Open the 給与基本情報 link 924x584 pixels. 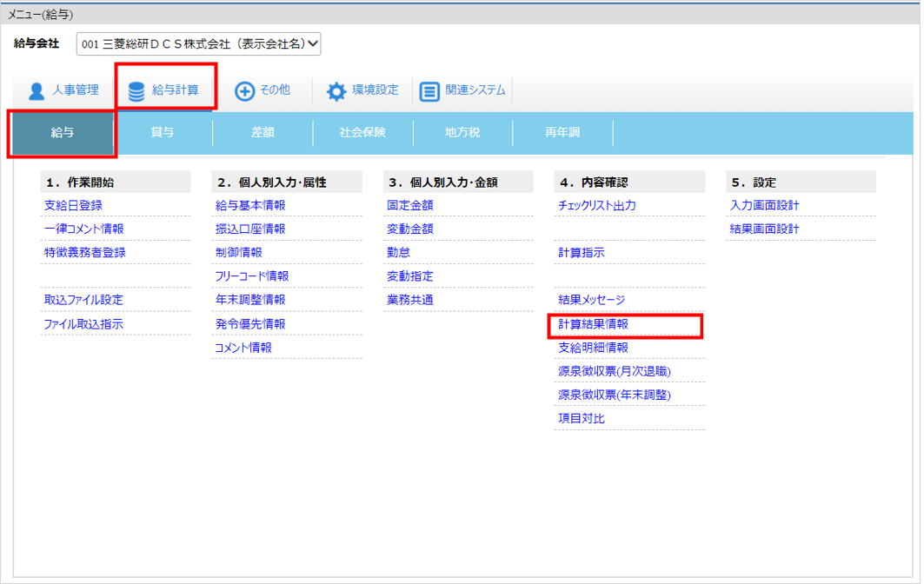(250, 206)
